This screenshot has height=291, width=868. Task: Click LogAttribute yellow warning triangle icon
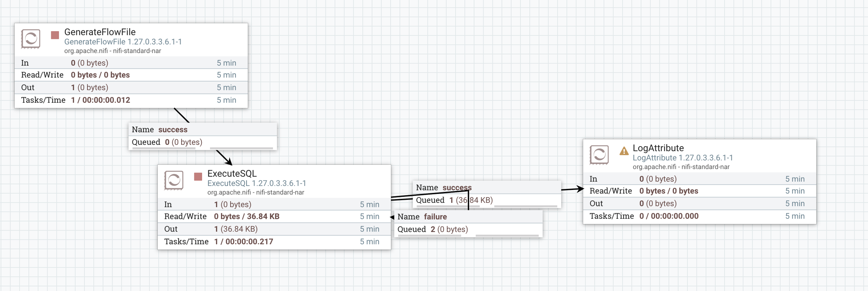tap(624, 151)
